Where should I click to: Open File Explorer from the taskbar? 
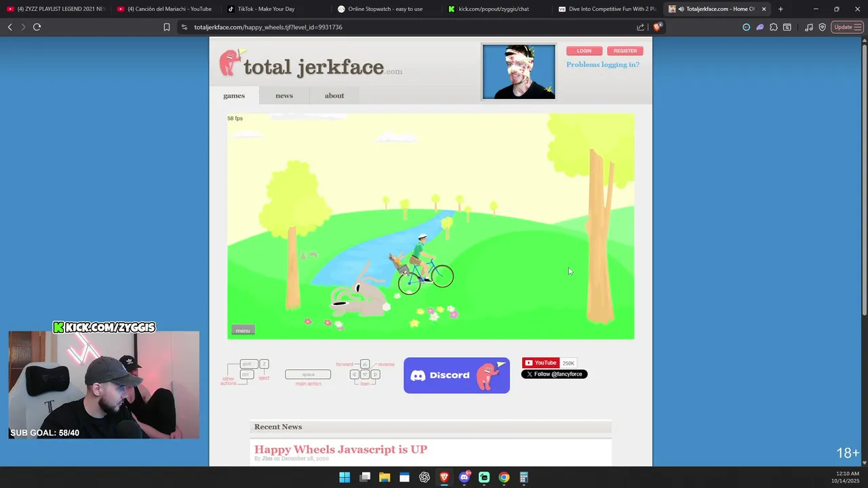(384, 477)
